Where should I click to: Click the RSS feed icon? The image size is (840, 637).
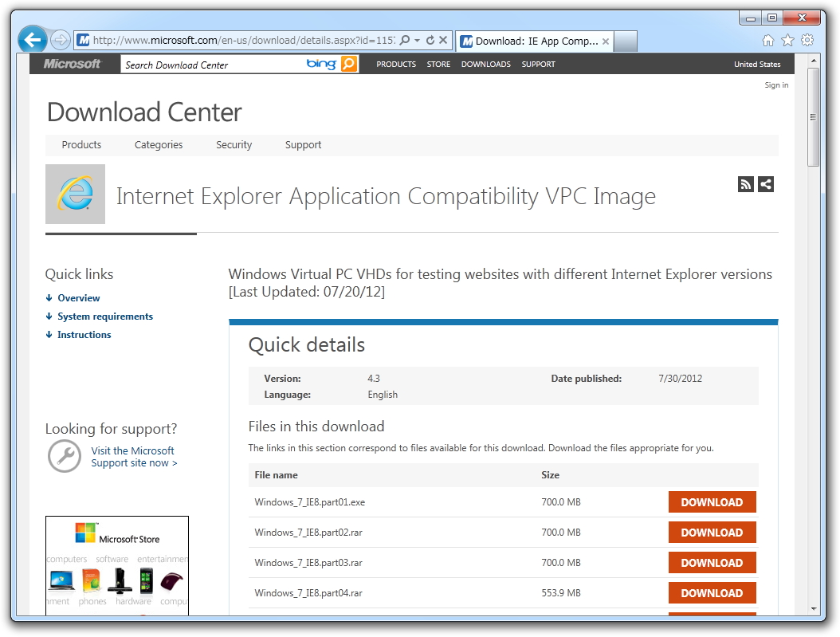tap(745, 184)
